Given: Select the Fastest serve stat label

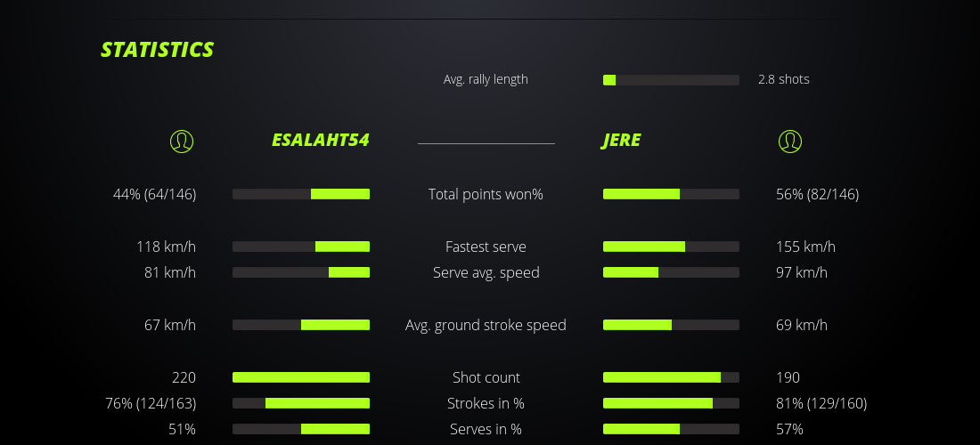Looking at the screenshot, I should click(486, 247).
